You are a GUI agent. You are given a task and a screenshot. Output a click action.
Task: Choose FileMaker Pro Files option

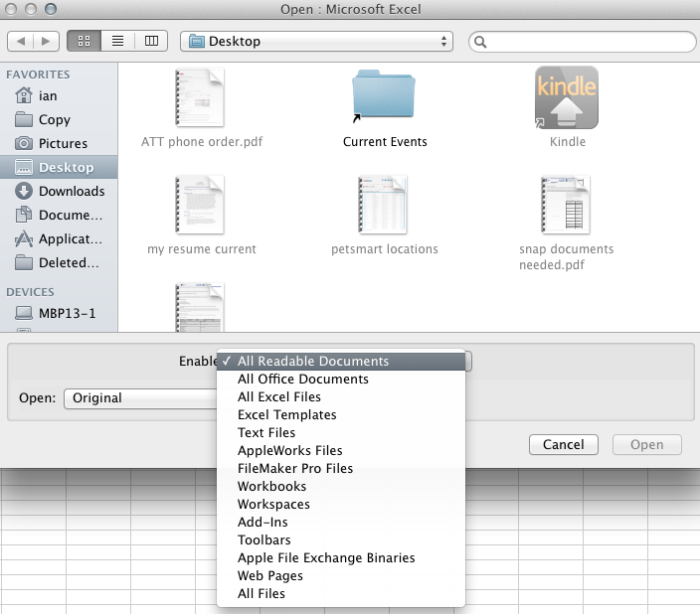tap(341, 468)
